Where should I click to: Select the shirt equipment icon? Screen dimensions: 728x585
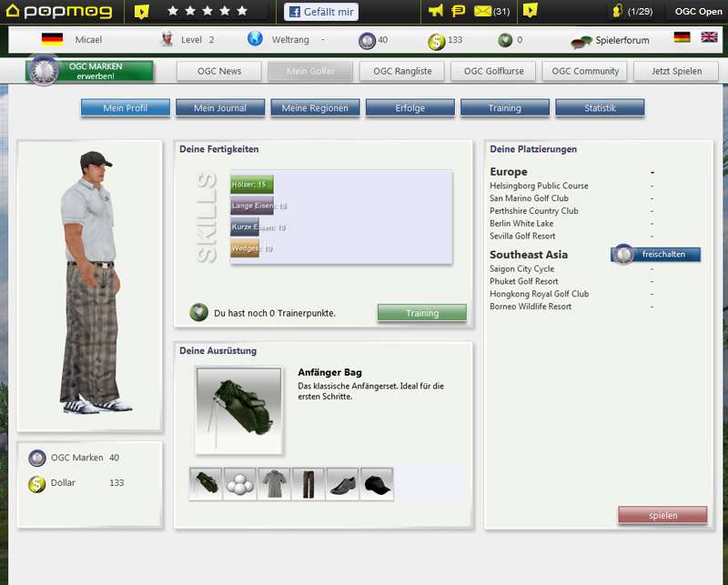point(273,483)
